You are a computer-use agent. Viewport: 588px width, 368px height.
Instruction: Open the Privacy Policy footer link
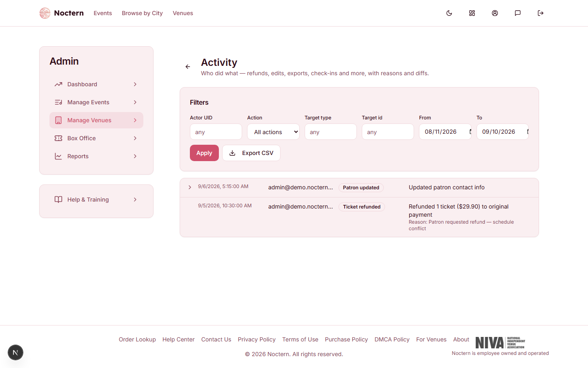[256, 339]
